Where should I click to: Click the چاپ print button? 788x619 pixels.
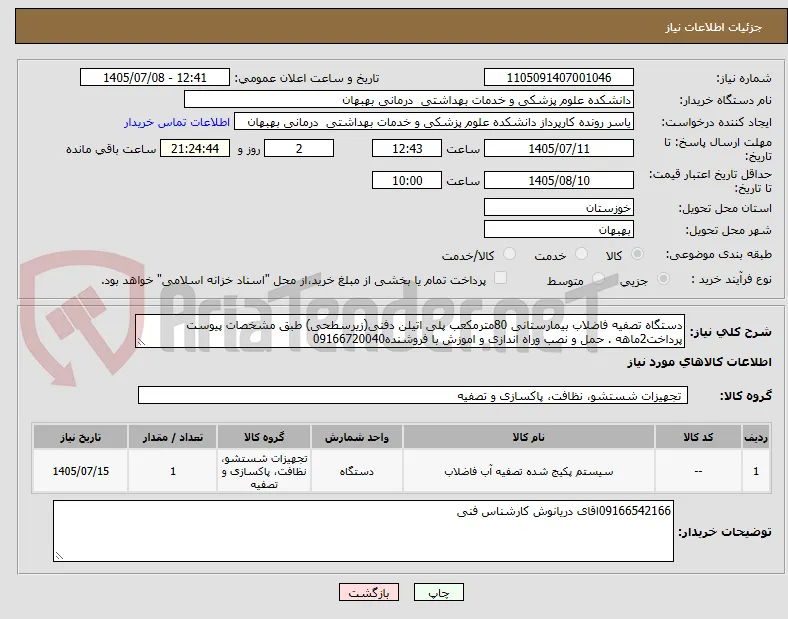coord(439,592)
